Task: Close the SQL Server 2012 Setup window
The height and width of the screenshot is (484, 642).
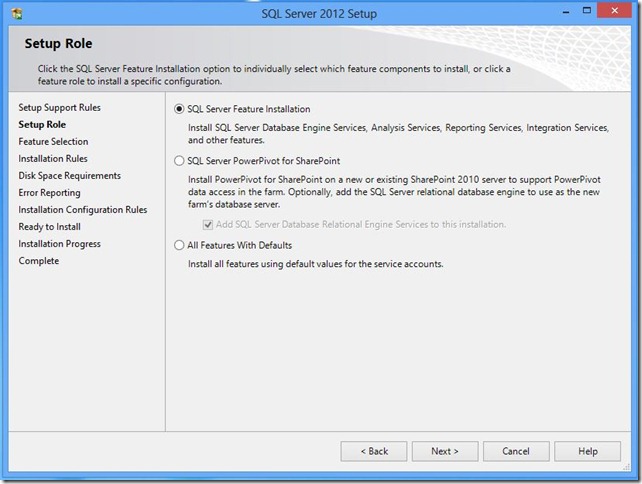Action: pos(614,11)
